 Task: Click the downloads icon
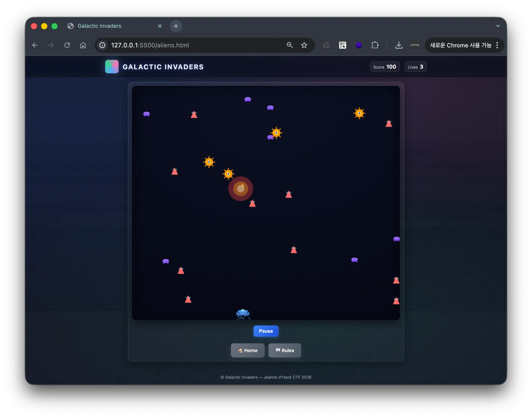pyautogui.click(x=398, y=45)
